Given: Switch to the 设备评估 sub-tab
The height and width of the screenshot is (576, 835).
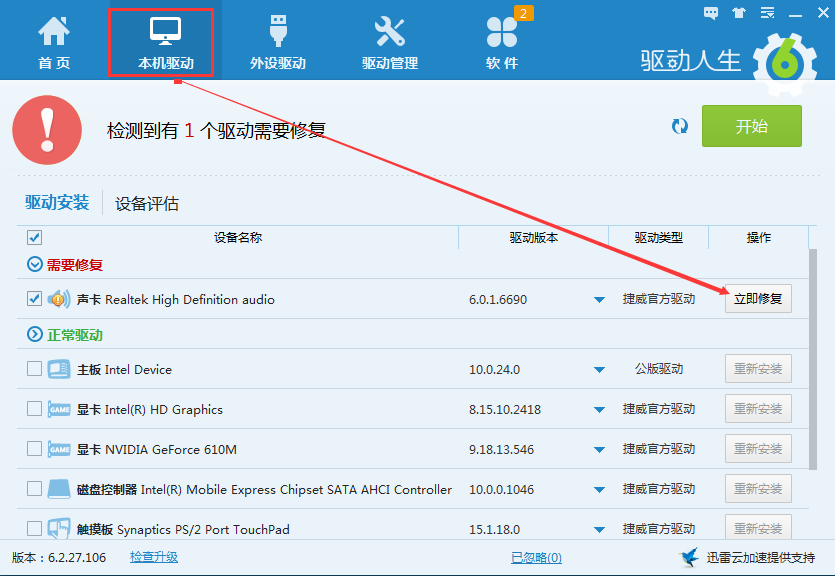Looking at the screenshot, I should pyautogui.click(x=147, y=203).
